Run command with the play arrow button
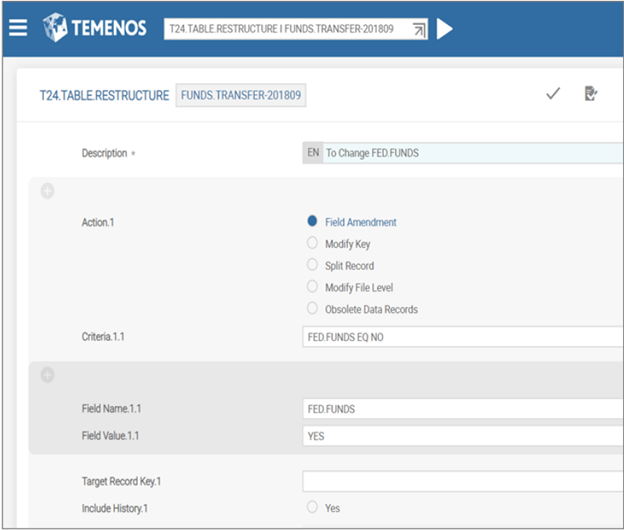The image size is (624, 530). pos(445,29)
